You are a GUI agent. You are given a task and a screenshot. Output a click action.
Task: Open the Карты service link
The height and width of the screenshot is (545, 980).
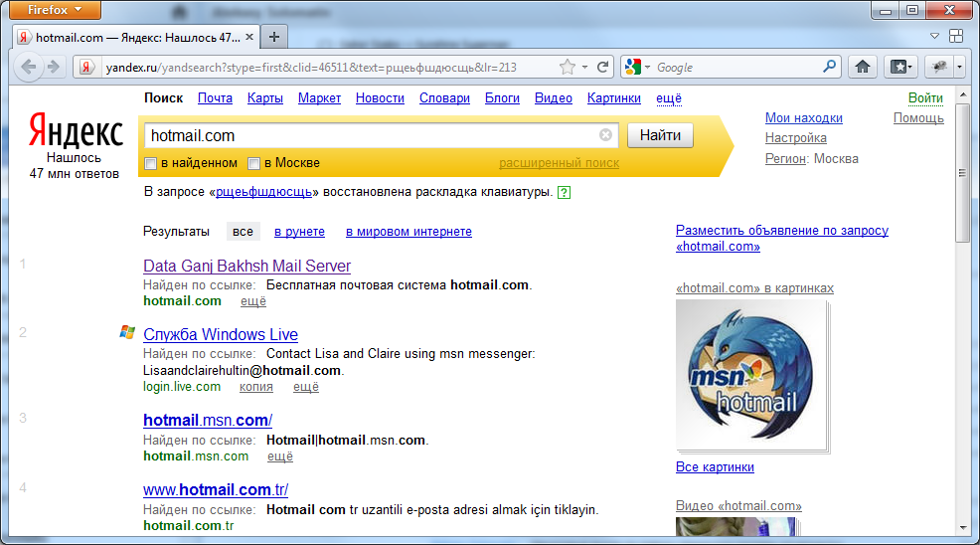pos(265,98)
